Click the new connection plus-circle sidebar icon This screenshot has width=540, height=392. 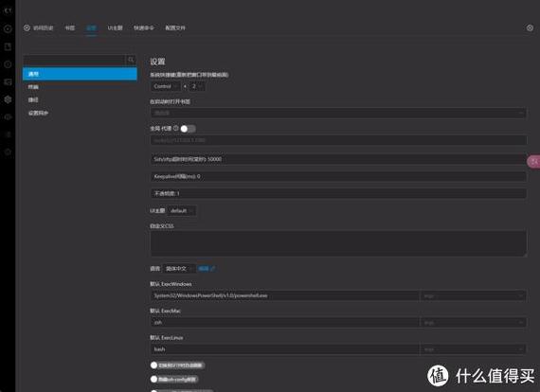[x=8, y=28]
